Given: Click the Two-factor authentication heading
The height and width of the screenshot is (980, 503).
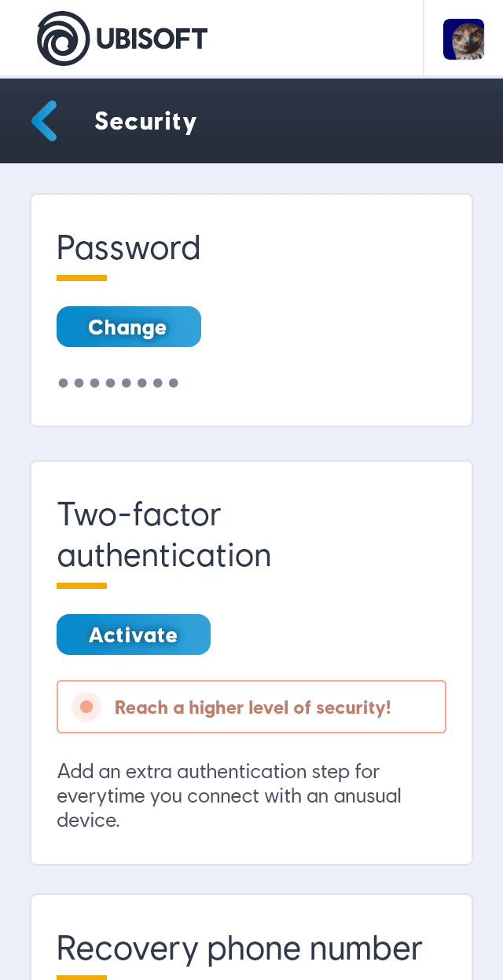Looking at the screenshot, I should tap(164, 535).
